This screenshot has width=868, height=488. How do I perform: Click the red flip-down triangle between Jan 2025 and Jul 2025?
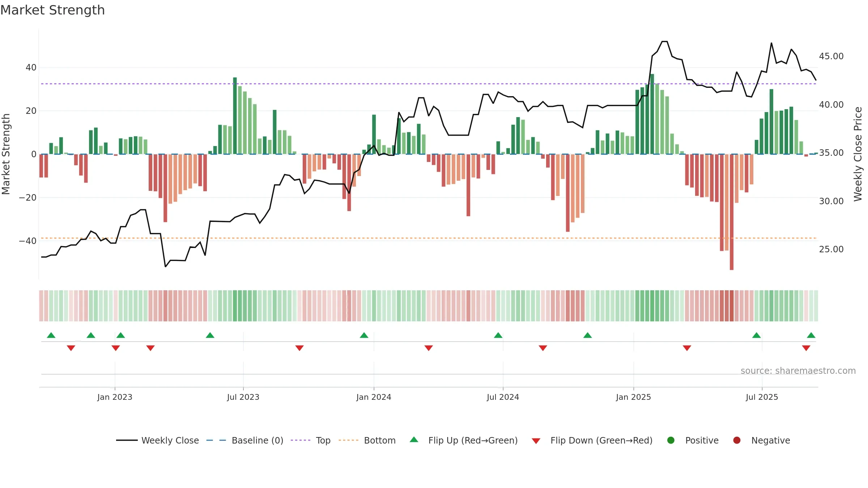(687, 348)
